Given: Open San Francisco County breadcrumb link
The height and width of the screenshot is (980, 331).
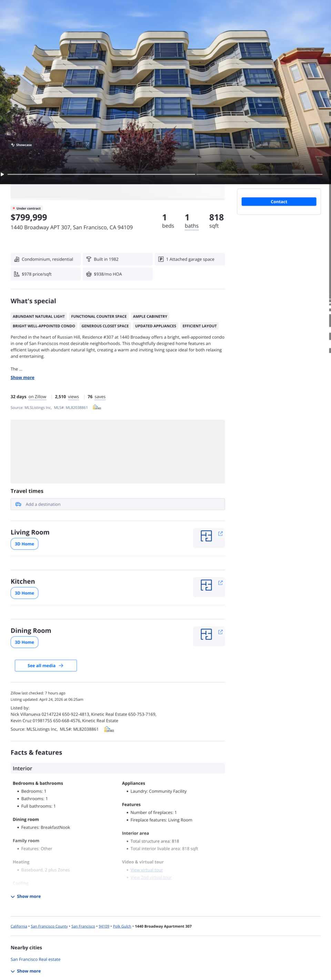Looking at the screenshot, I should tap(49, 926).
